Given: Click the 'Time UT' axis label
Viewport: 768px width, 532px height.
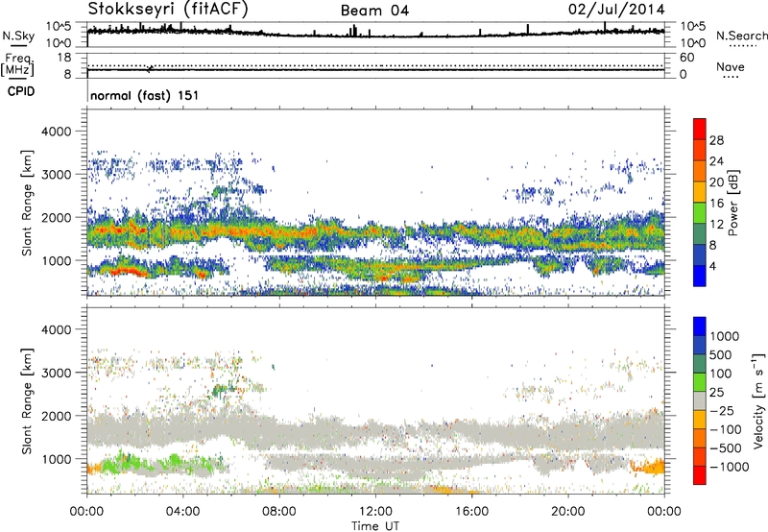Looking at the screenshot, I should (375, 526).
